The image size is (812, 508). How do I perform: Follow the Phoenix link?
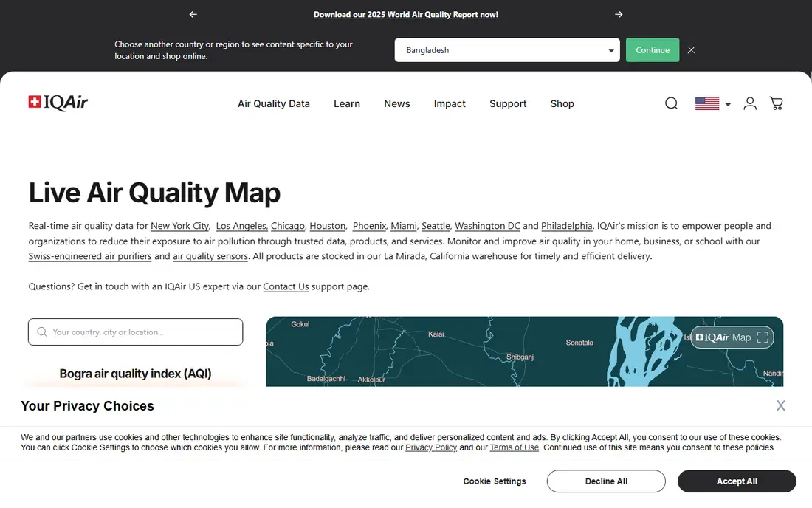[369, 226]
